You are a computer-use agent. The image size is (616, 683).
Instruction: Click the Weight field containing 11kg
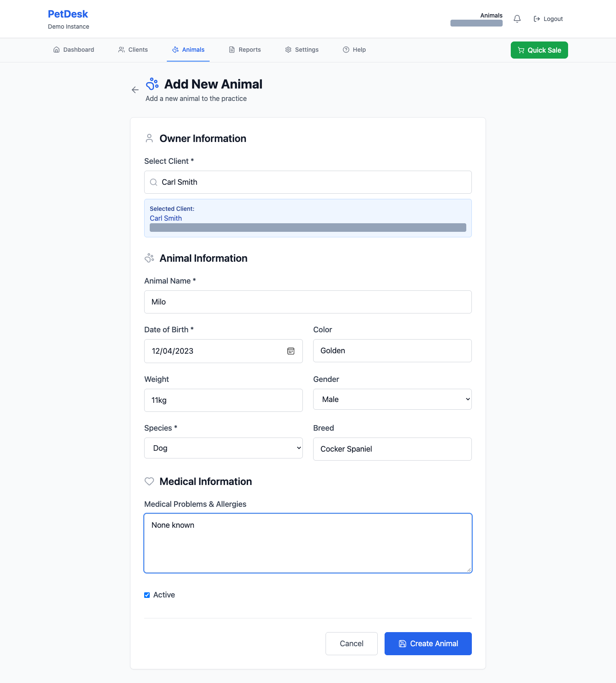tap(223, 400)
